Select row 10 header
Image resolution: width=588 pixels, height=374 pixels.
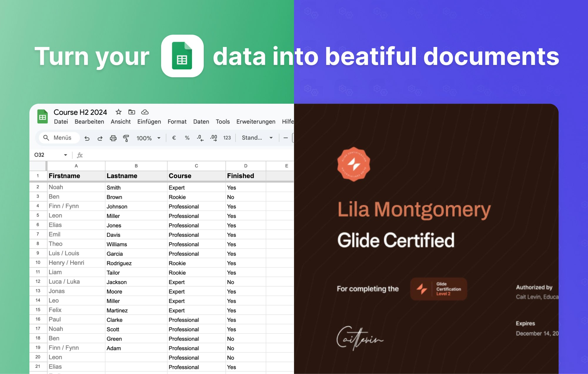38,263
